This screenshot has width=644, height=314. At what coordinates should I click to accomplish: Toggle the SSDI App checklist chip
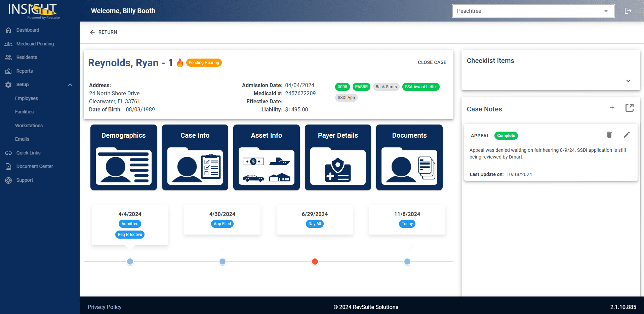[x=346, y=98]
